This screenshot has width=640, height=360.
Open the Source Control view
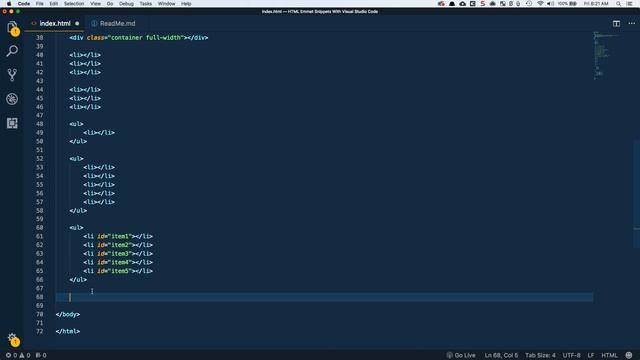(x=12, y=75)
